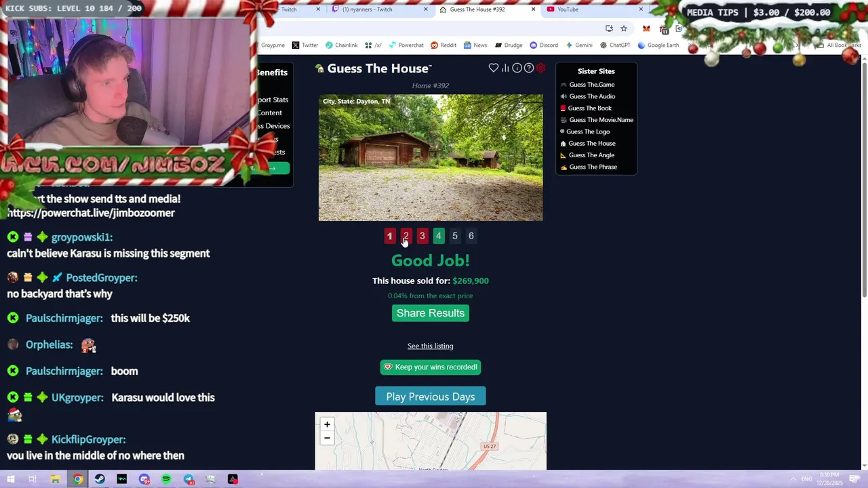Image resolution: width=868 pixels, height=488 pixels.
Task: Select guess number 2
Action: tap(406, 236)
